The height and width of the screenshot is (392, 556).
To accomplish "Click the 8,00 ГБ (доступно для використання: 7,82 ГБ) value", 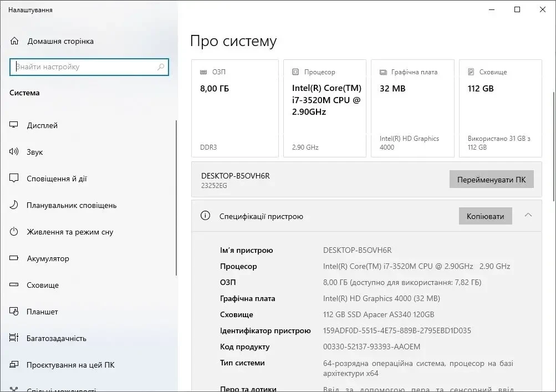I will point(402,282).
